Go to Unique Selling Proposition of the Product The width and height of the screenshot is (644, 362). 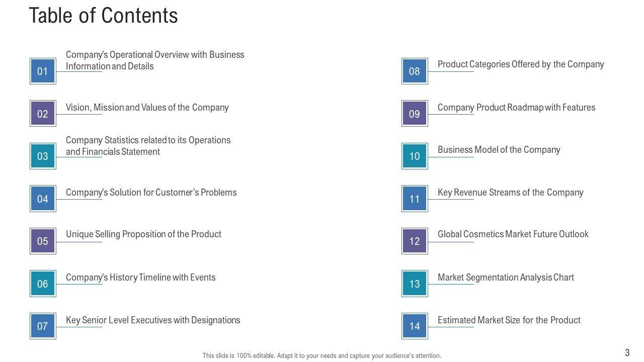pyautogui.click(x=143, y=234)
